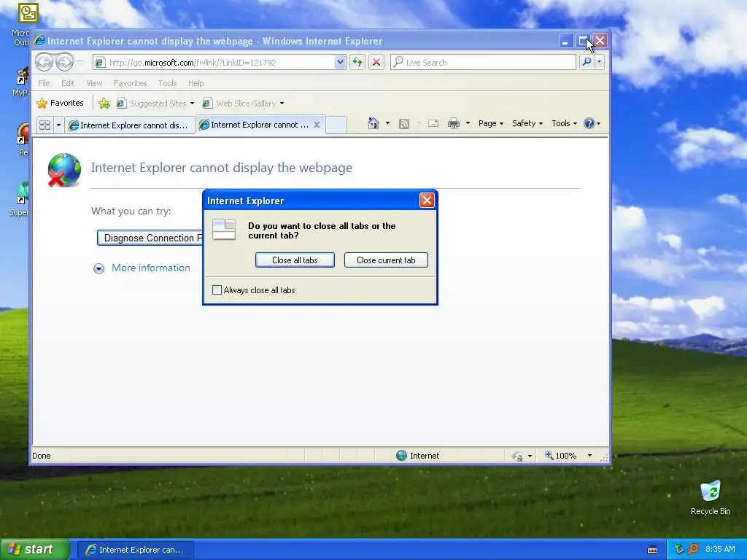Image resolution: width=747 pixels, height=560 pixels.
Task: Click the Stop loading red X icon
Action: pos(376,63)
